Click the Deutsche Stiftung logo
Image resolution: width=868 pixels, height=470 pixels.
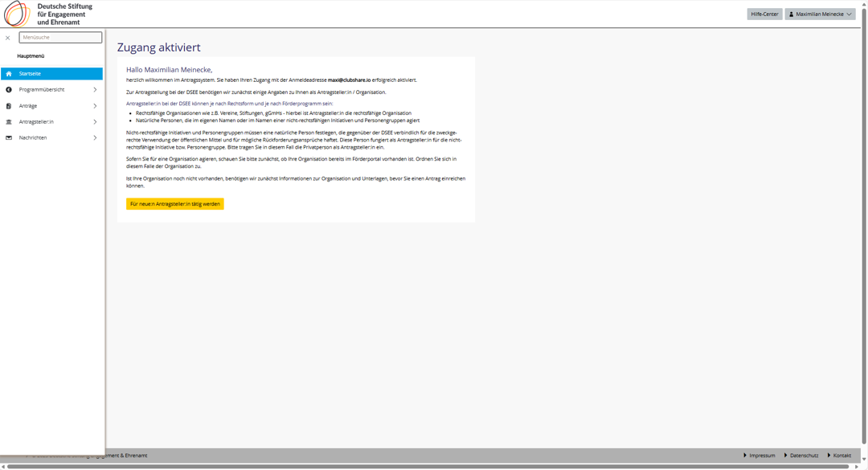pyautogui.click(x=48, y=14)
